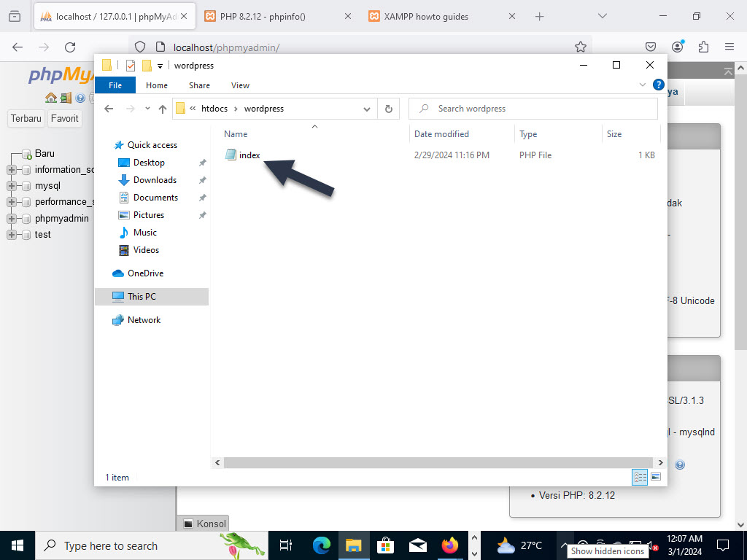The width and height of the screenshot is (747, 560).
Task: Open phpMyAdmin home via the house icon
Action: click(x=50, y=96)
